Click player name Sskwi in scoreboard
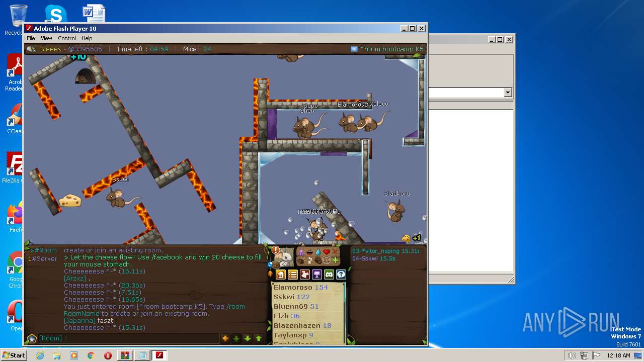 284,297
